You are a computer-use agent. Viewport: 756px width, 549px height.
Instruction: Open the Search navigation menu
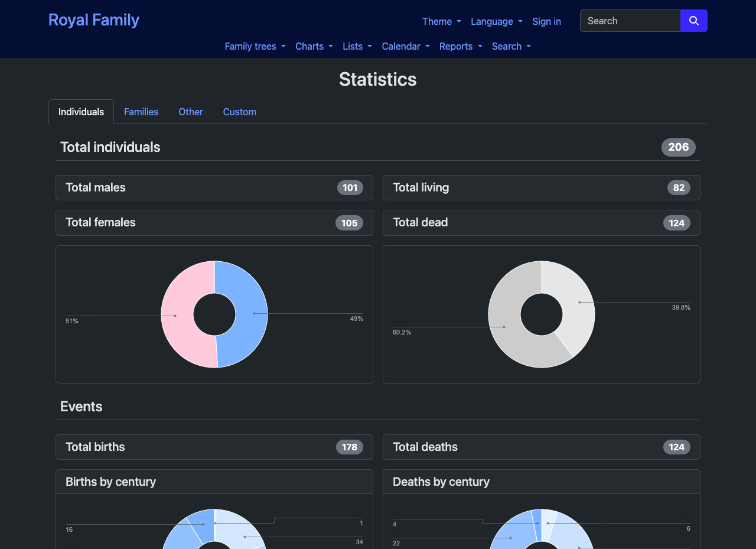(x=511, y=46)
